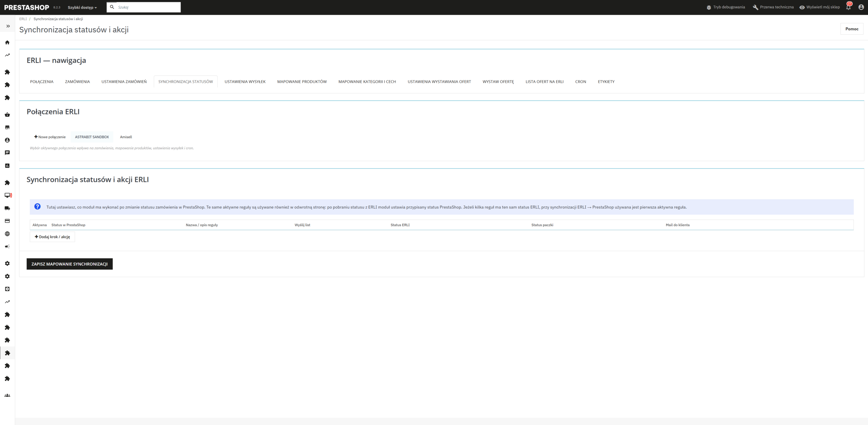
Task: Switch to the POŁĄCZENIA tab
Action: (42, 81)
